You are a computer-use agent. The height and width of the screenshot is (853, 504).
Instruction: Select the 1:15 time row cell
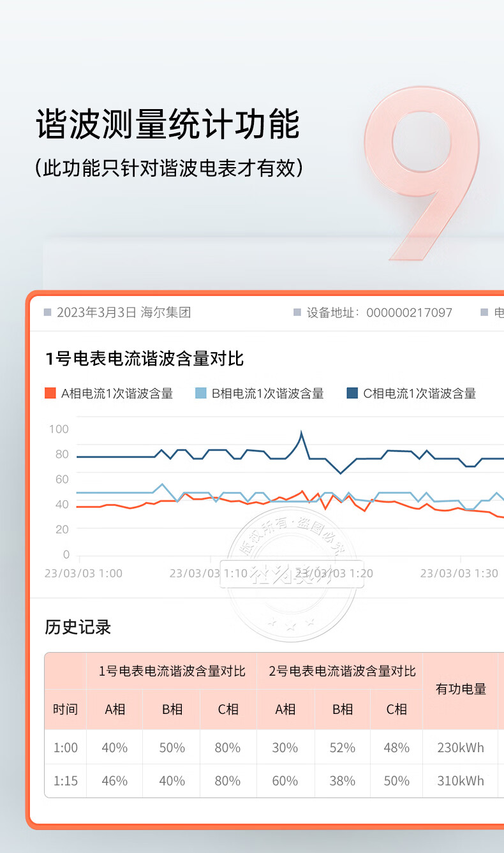click(65, 781)
